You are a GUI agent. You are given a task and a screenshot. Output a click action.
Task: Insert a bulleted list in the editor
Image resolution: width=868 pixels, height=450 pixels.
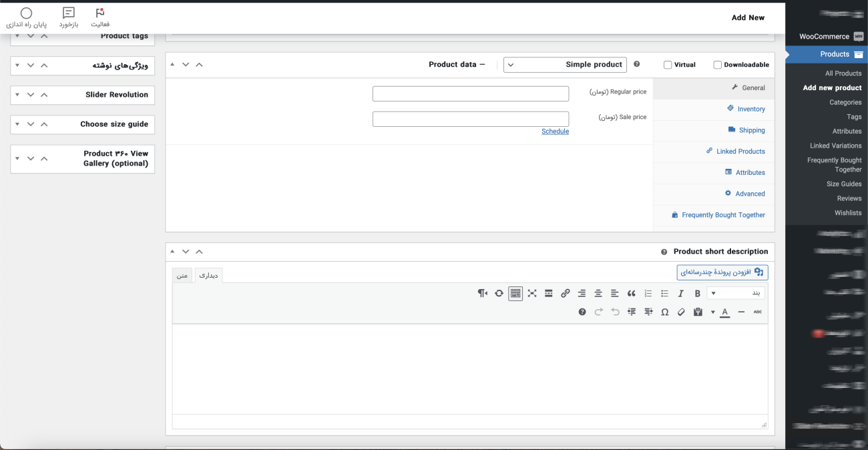664,294
